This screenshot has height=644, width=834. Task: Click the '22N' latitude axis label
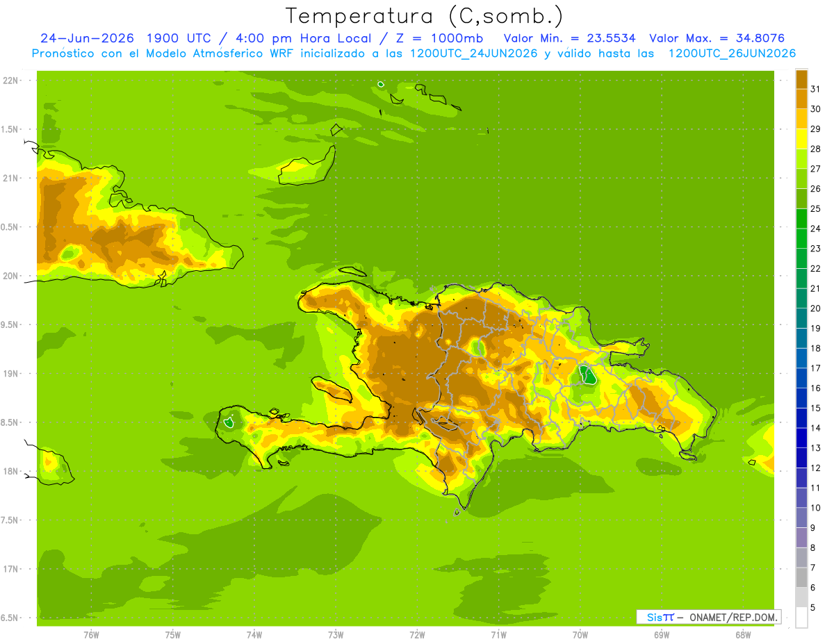12,81
